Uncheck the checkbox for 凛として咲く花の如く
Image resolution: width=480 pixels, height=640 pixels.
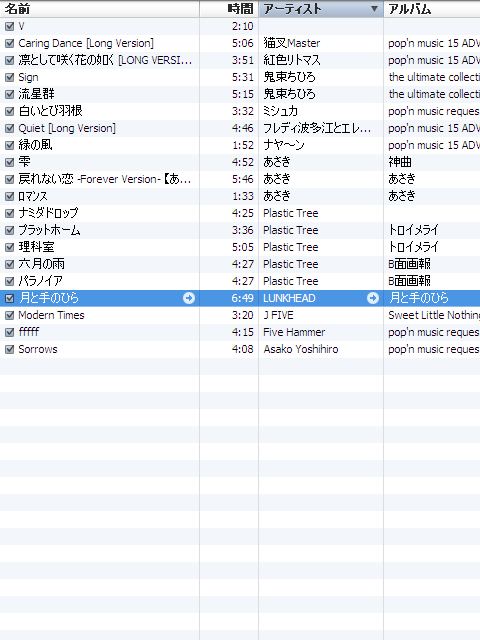click(9, 60)
